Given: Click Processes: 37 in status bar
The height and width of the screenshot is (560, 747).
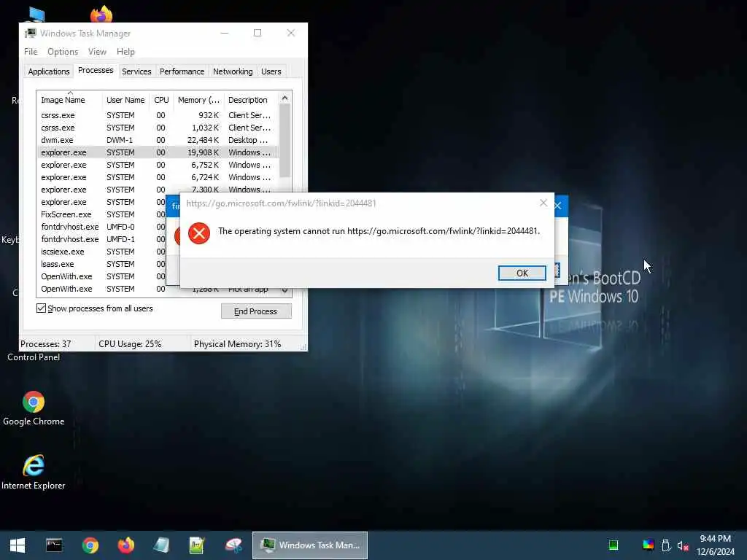Looking at the screenshot, I should pos(46,344).
